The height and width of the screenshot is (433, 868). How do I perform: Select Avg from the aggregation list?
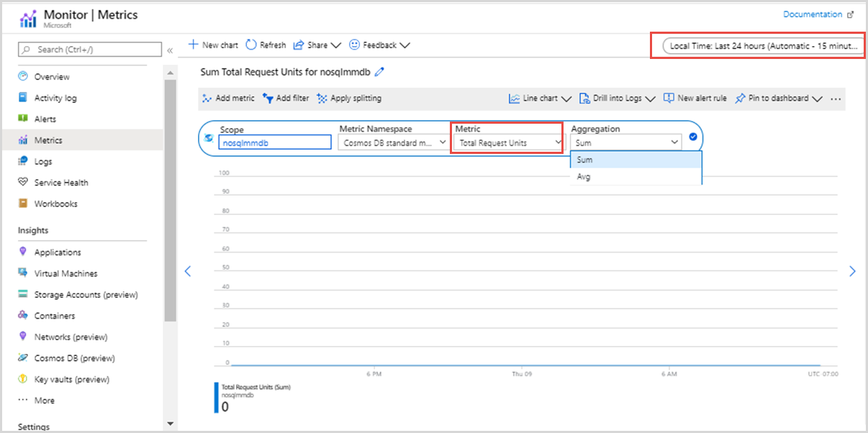click(x=583, y=176)
